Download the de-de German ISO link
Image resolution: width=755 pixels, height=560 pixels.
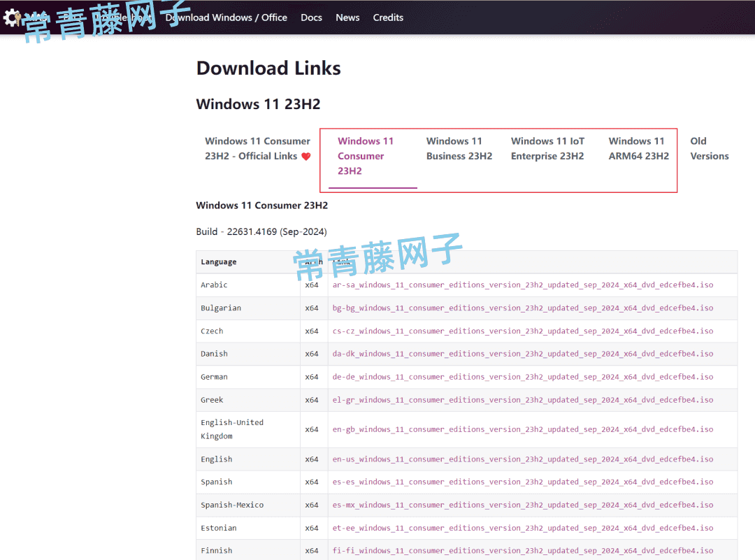522,377
